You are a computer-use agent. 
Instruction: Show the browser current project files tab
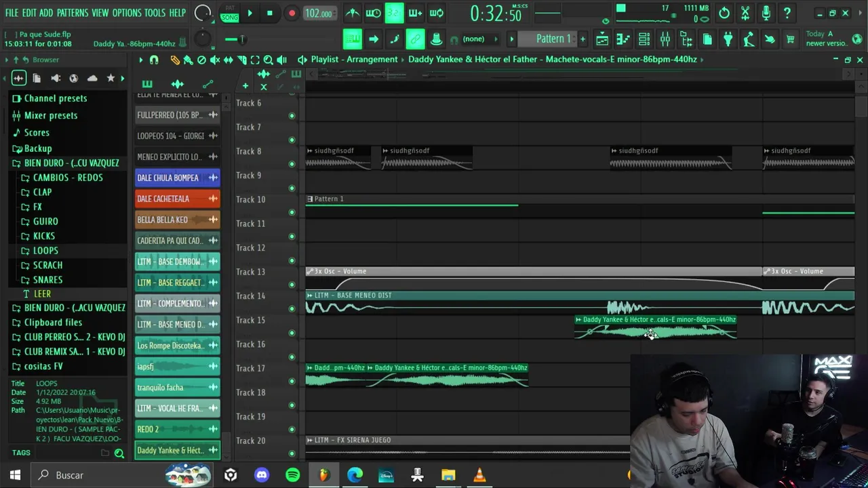37,78
